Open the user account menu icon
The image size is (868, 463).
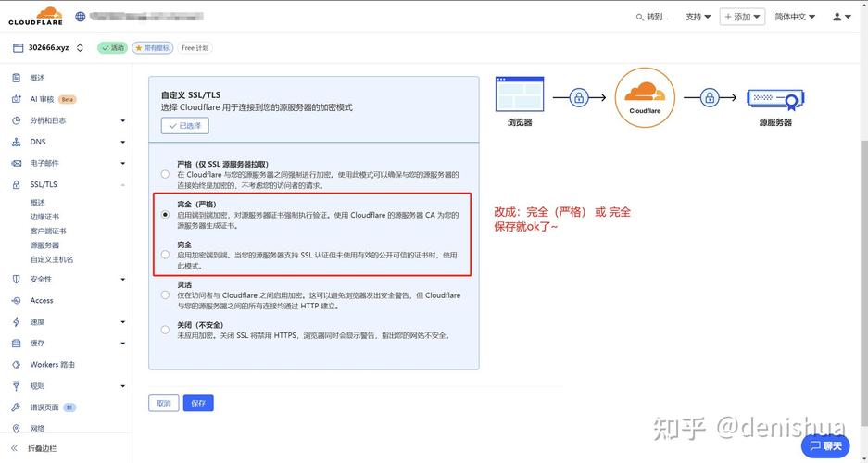pos(841,18)
